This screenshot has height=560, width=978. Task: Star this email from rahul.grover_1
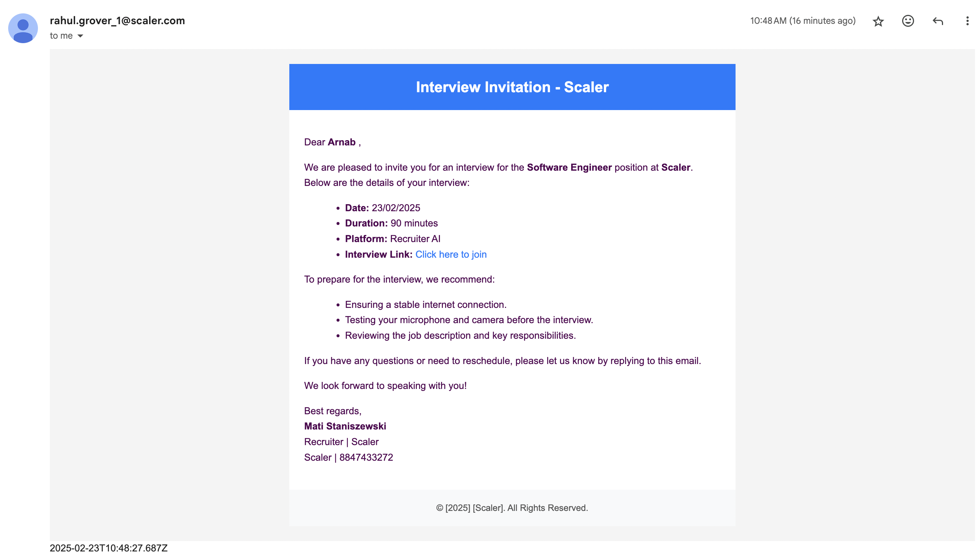pos(878,21)
